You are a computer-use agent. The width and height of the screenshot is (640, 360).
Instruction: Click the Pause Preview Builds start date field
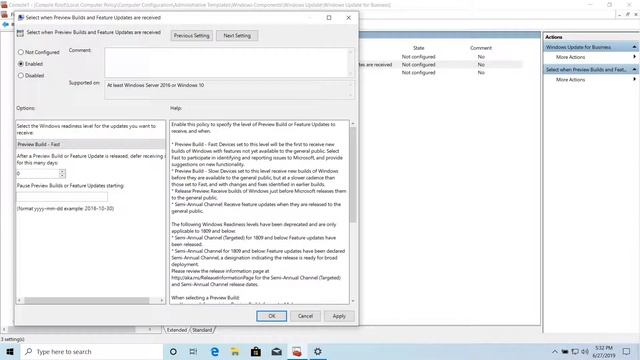(x=62, y=197)
